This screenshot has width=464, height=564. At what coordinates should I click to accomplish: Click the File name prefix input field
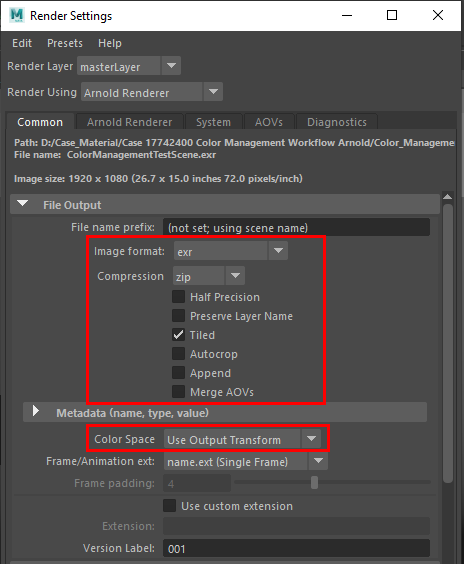tap(296, 228)
